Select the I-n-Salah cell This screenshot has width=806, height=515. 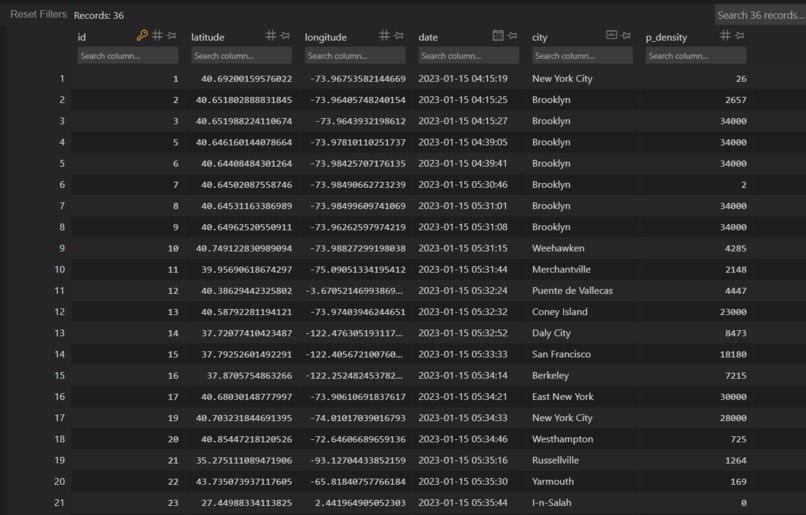(552, 503)
